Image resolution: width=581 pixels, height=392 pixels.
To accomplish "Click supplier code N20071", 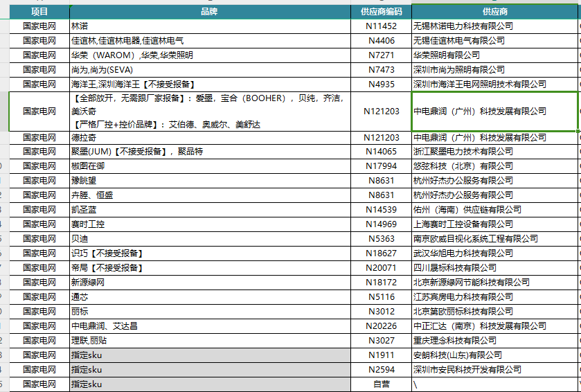I will point(382,267).
